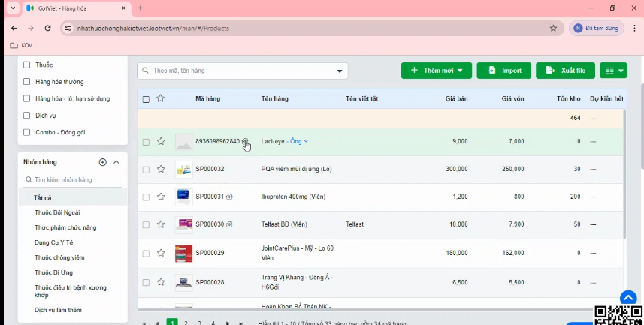Screen dimensions: 644x325
Task: Select the Thuốc chống viêm group
Action: [59, 257]
